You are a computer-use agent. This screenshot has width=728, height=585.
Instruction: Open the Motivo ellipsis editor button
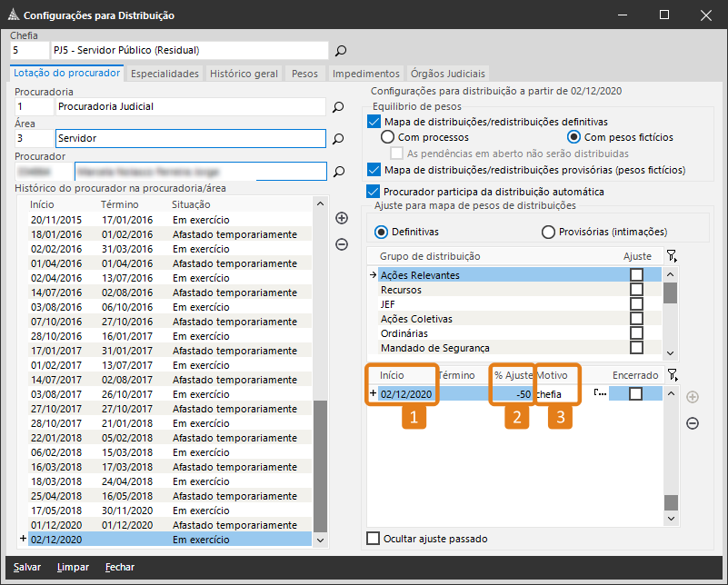point(599,393)
